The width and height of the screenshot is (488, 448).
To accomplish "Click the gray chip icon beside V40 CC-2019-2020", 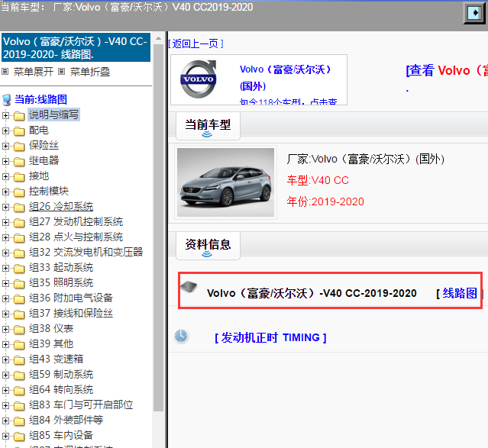I will [x=189, y=286].
